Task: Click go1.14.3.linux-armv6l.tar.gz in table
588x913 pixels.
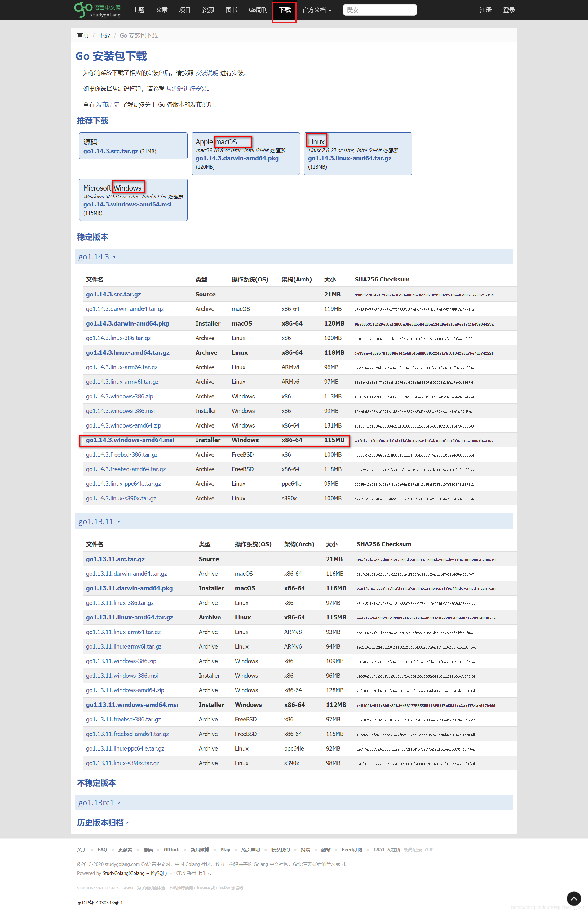Action: click(122, 381)
